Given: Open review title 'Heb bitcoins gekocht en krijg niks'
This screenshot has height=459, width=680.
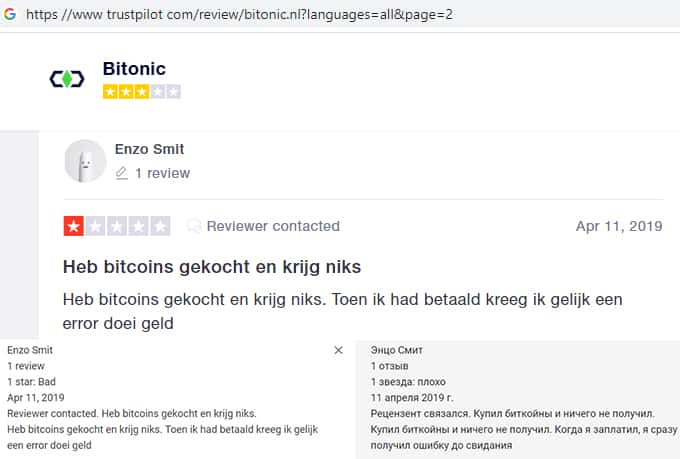Looking at the screenshot, I should pos(212,267).
